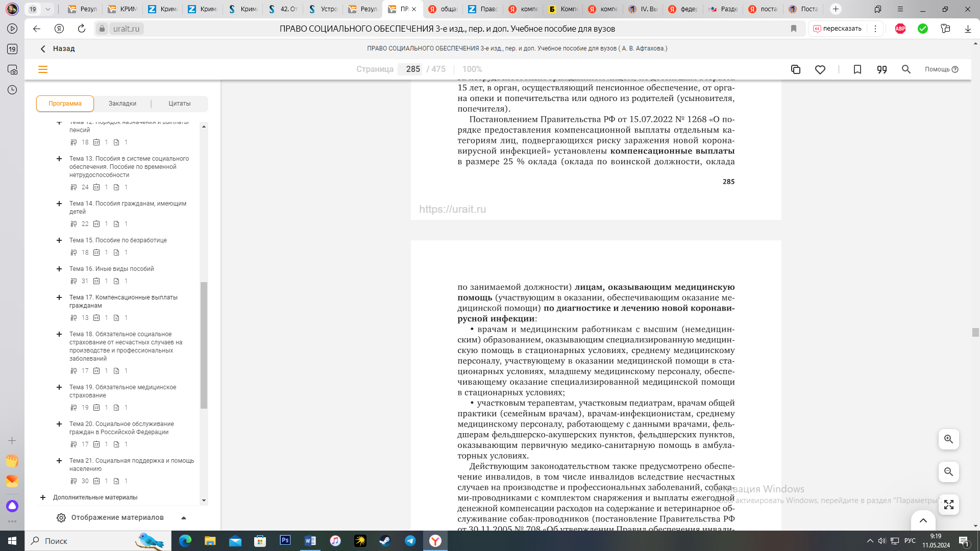This screenshot has width=980, height=551.
Task: Open the hamburger menu of the reader
Action: pos(43,69)
